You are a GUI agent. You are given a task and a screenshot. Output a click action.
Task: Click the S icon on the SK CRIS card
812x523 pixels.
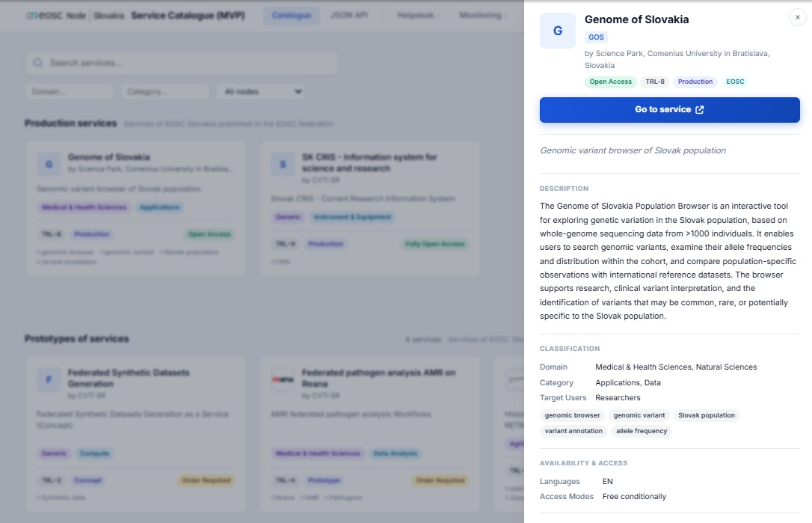pos(283,165)
